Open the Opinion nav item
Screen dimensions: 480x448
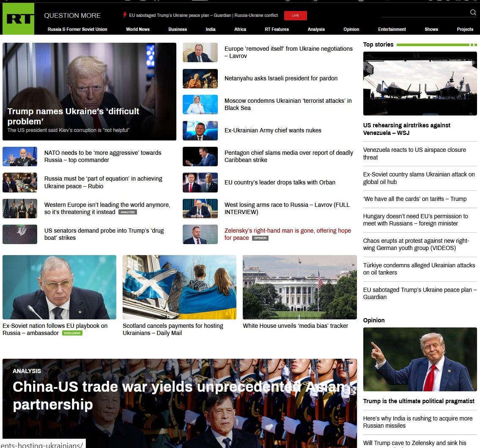coord(351,29)
